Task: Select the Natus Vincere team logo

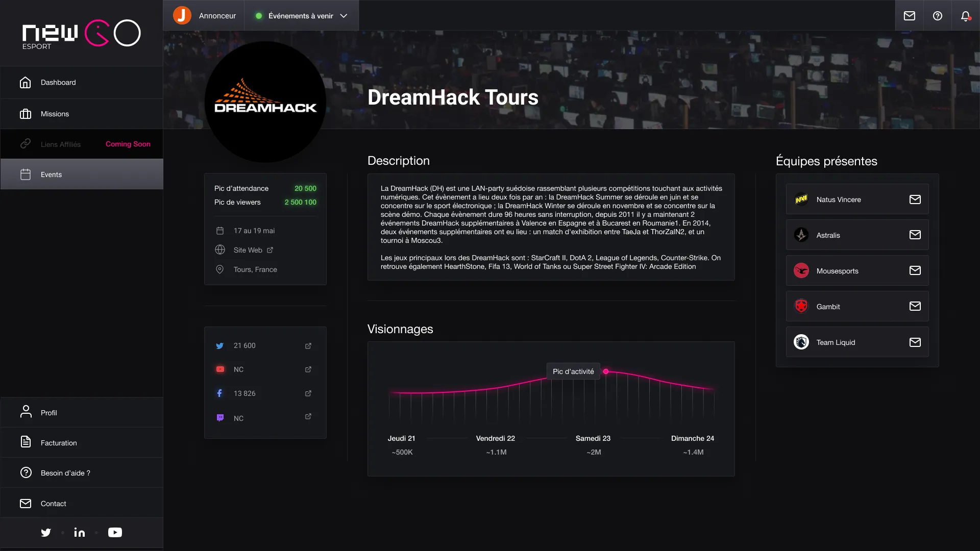Action: pos(801,199)
